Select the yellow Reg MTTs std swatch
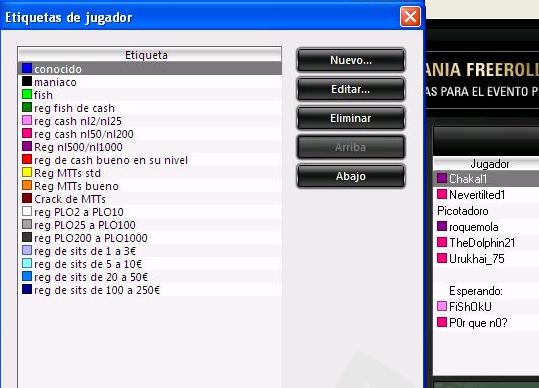The height and width of the screenshot is (388, 539). point(27,172)
